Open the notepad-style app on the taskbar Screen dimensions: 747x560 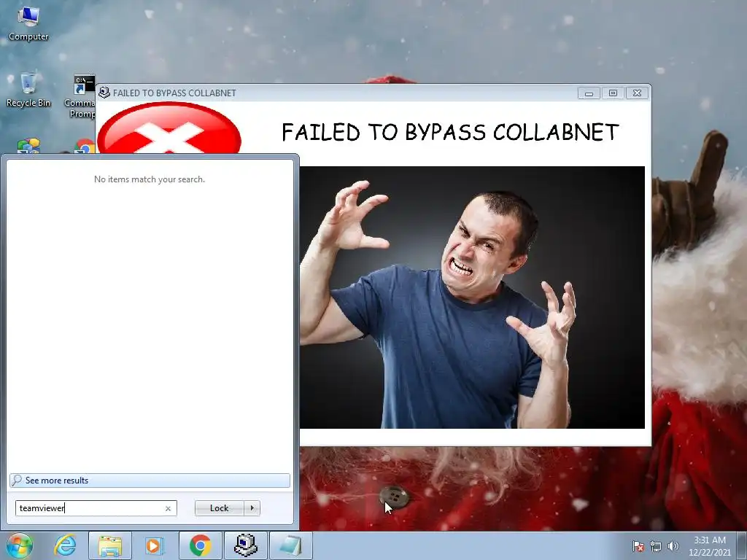tap(291, 545)
